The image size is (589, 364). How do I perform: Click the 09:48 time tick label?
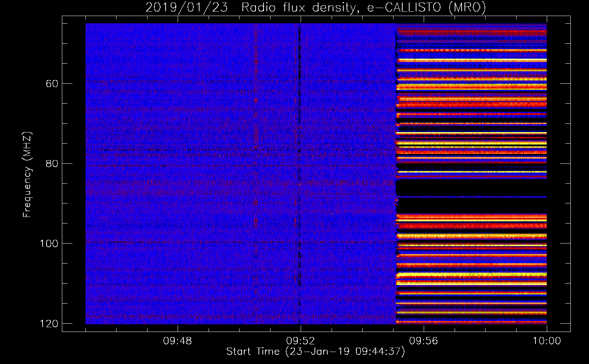177,341
